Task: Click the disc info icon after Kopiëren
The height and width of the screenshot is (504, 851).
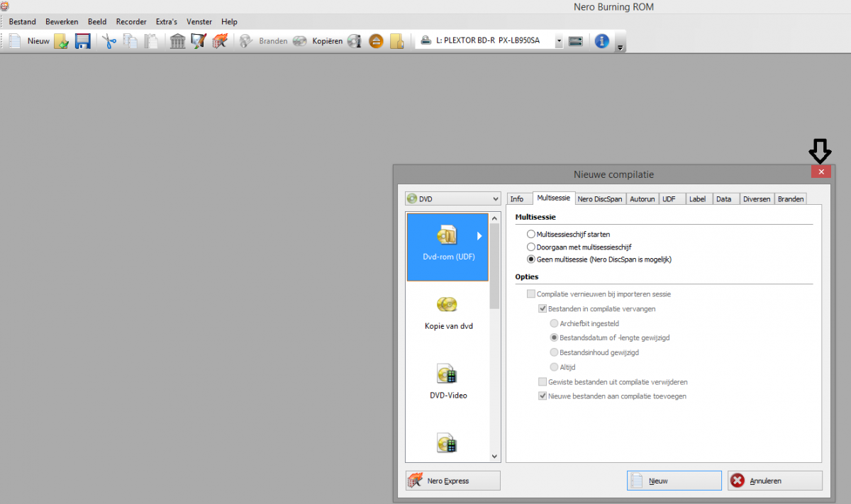Action: tap(355, 41)
